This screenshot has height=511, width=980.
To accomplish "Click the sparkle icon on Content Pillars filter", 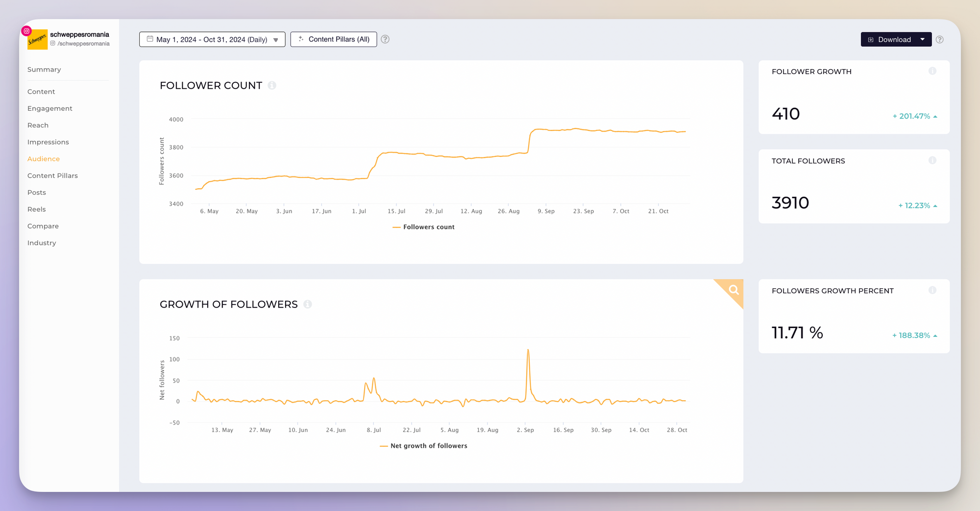I will coord(301,39).
